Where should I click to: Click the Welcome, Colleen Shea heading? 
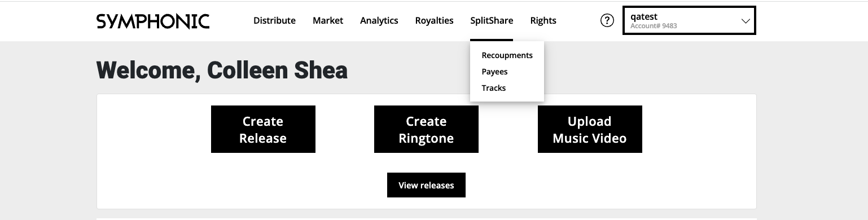222,70
